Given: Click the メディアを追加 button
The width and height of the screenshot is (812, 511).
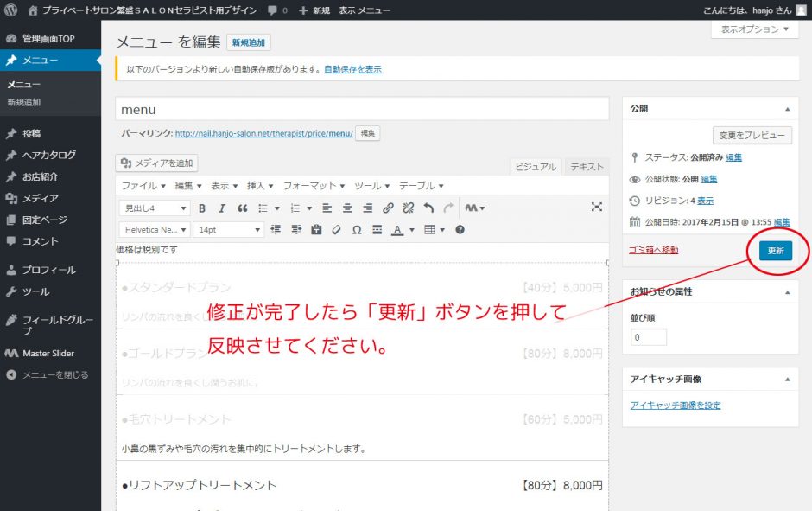Looking at the screenshot, I should coord(158,163).
